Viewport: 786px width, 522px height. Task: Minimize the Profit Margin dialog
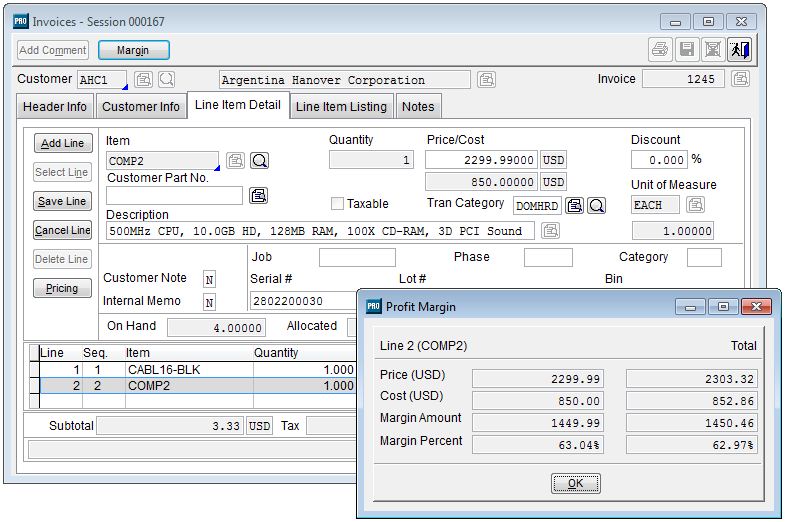coord(690,306)
